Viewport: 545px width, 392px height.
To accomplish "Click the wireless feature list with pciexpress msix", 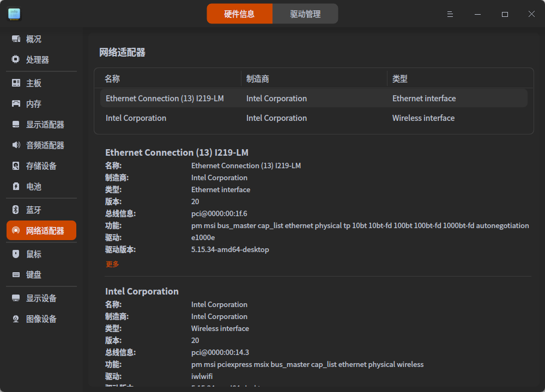I will tap(307, 365).
